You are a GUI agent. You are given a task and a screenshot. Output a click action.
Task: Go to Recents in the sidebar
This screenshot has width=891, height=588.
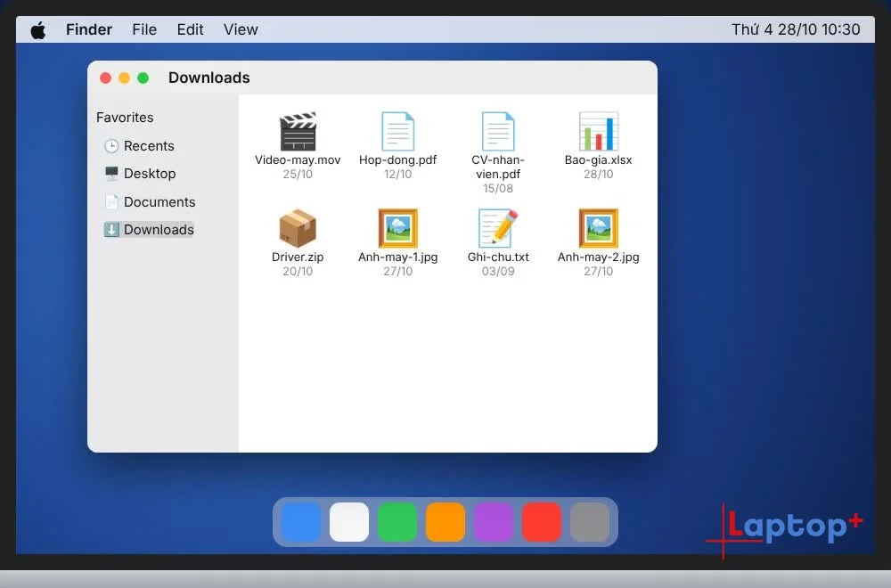[139, 146]
